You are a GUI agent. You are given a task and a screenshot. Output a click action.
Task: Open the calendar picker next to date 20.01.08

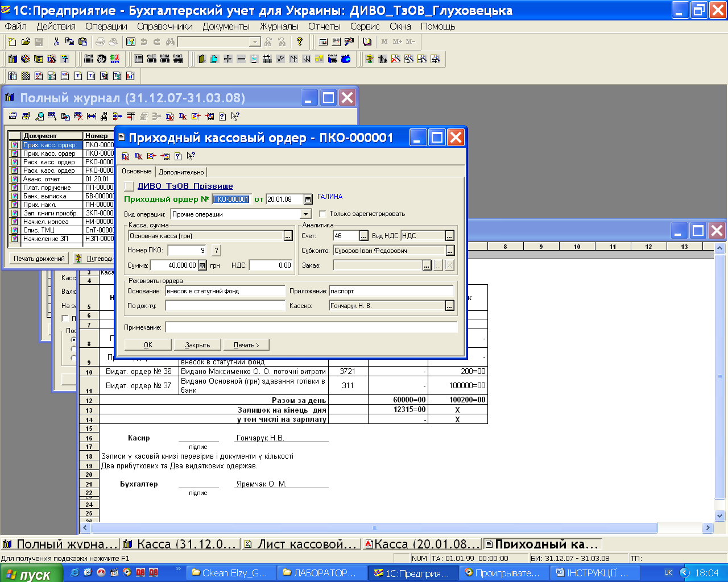(308, 199)
